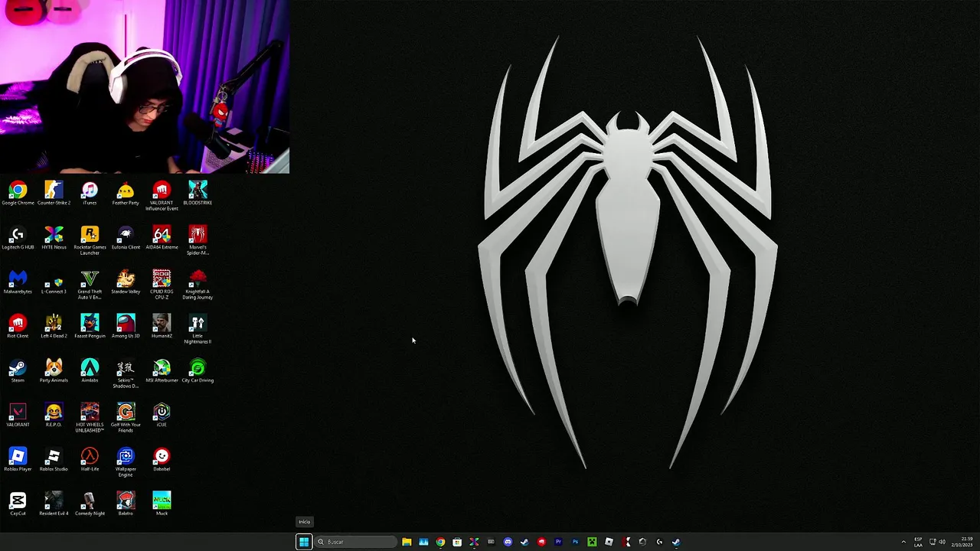This screenshot has height=551, width=980.
Task: Select the Roblox Studio icon
Action: pos(54,459)
